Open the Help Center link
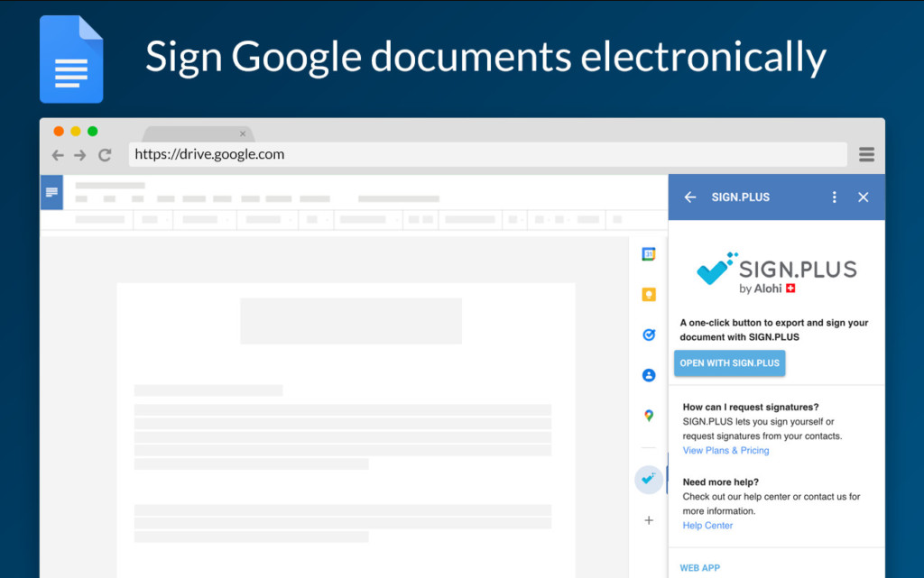Image resolution: width=924 pixels, height=578 pixels. pos(707,526)
